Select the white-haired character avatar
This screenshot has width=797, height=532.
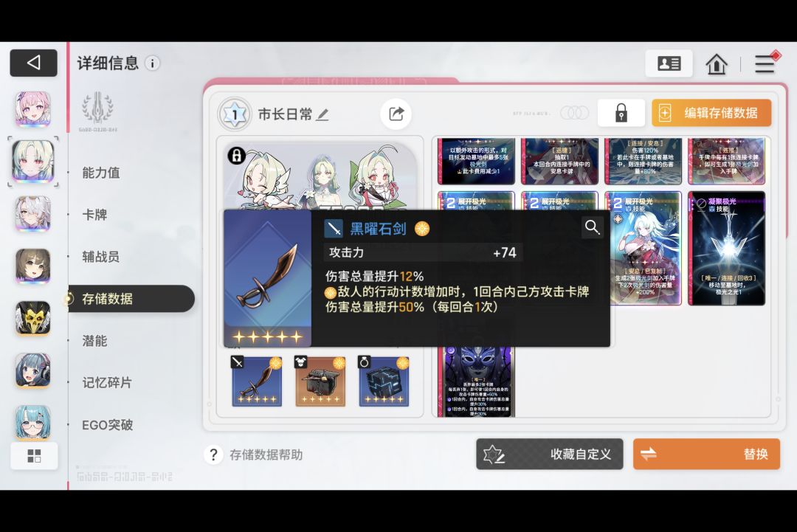[x=33, y=213]
